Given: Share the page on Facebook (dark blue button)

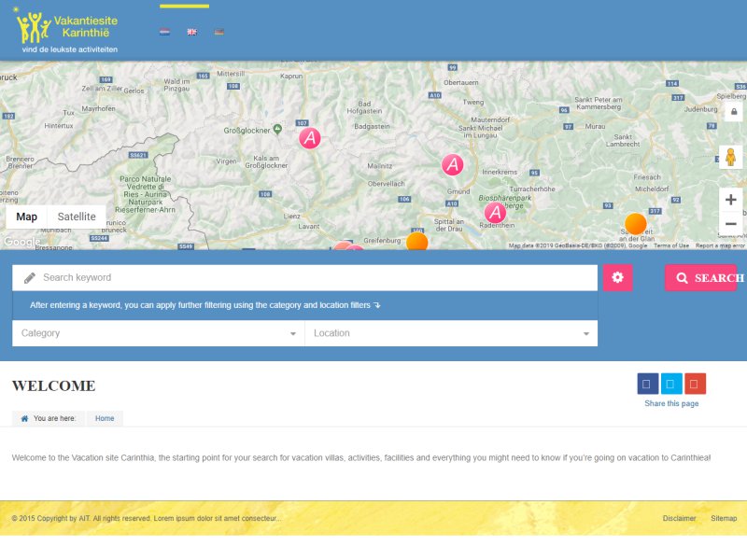Looking at the screenshot, I should (648, 384).
